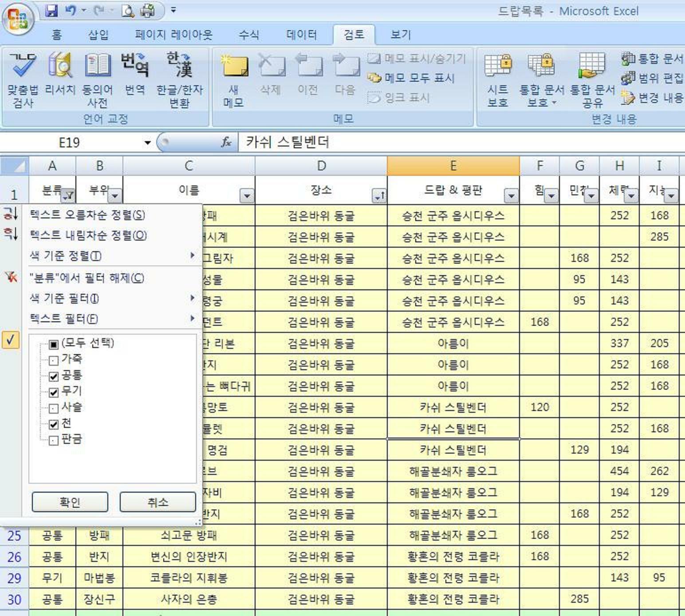The width and height of the screenshot is (685, 616).
Task: Open the 동의어 사전 thesaurus icon
Action: point(97,79)
